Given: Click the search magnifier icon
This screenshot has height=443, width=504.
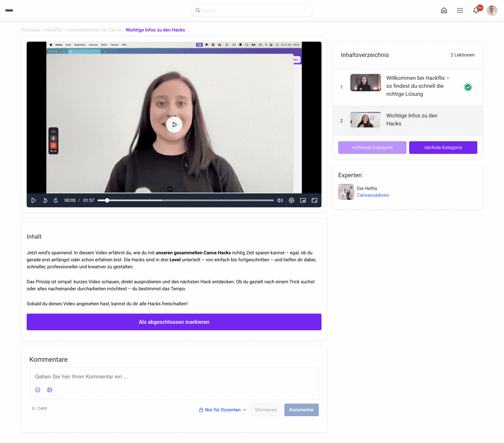Looking at the screenshot, I should click(x=198, y=10).
